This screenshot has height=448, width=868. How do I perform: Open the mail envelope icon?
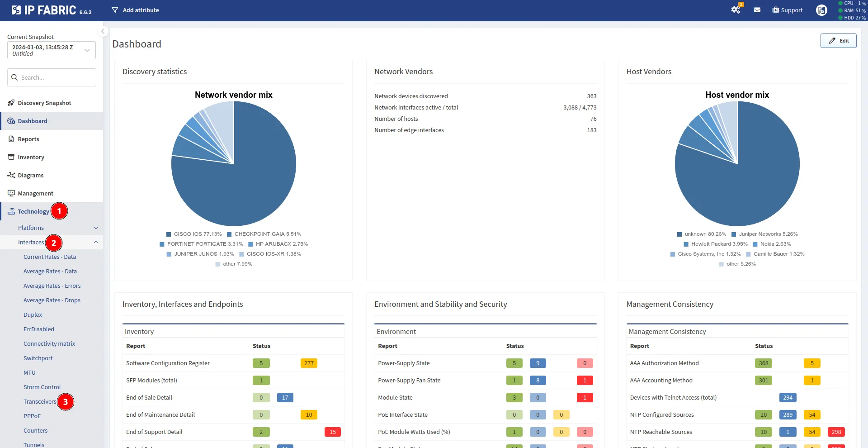[x=757, y=10]
